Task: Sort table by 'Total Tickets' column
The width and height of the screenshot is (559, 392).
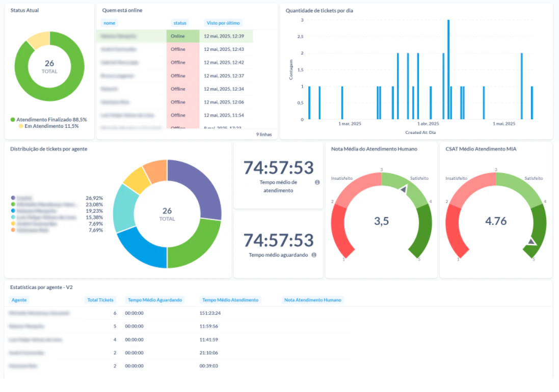Action: (100, 300)
